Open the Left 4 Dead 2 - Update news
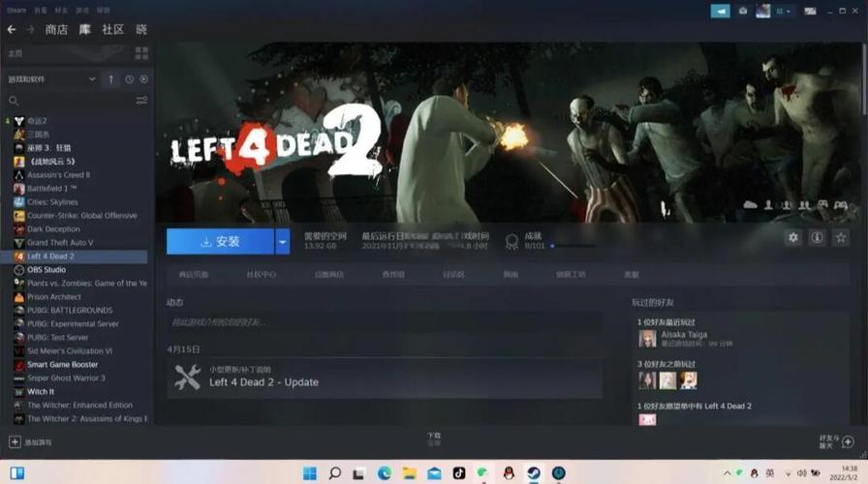Viewport: 868px width, 484px height. [x=263, y=381]
